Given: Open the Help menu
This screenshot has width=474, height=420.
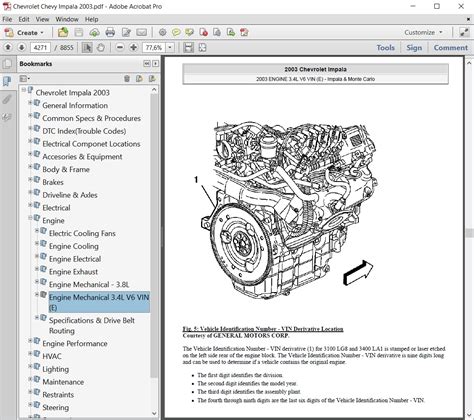Looking at the screenshot, I should 91,19.
